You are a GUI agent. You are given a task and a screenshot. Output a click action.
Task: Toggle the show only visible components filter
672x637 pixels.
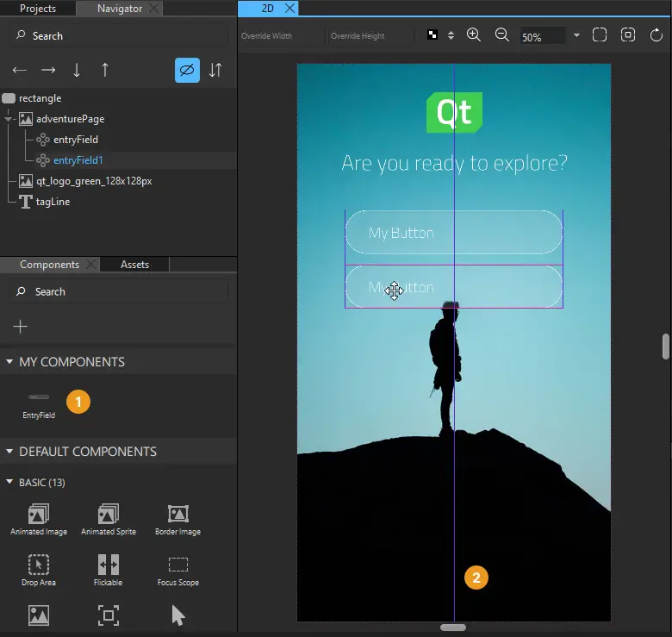click(187, 70)
